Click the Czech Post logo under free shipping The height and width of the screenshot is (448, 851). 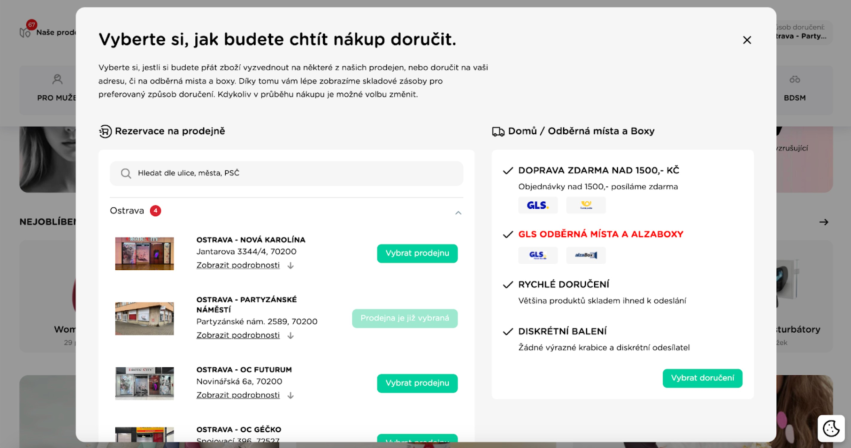tap(586, 205)
